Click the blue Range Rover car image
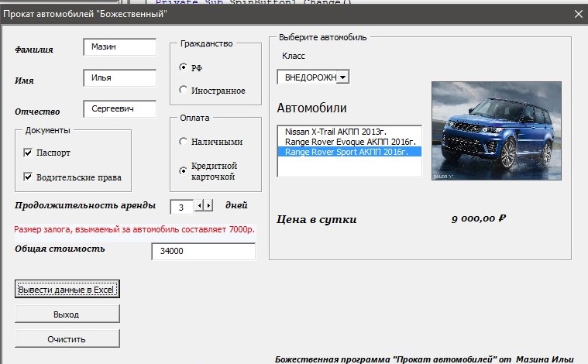 point(497,131)
